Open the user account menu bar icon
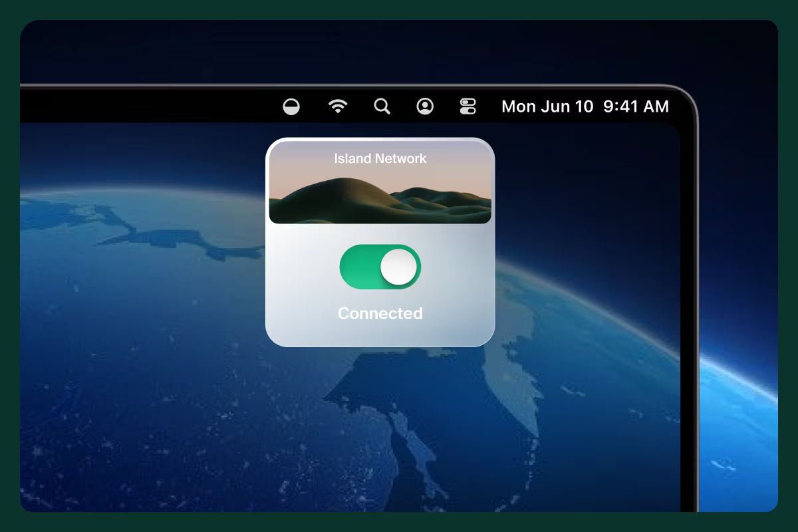Screen dimensions: 798x532 (425, 106)
